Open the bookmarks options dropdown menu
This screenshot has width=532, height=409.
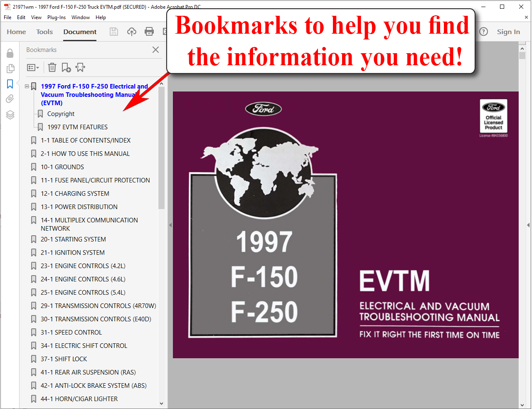pyautogui.click(x=33, y=67)
